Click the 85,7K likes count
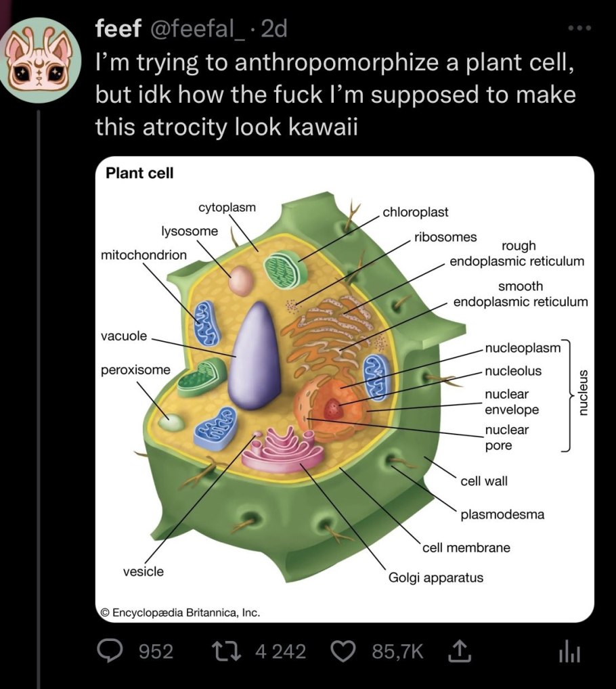This screenshot has width=616, height=689. tap(398, 652)
